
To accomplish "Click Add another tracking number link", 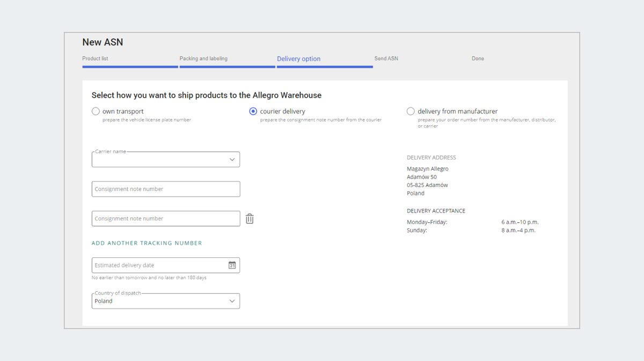I will pyautogui.click(x=147, y=243).
